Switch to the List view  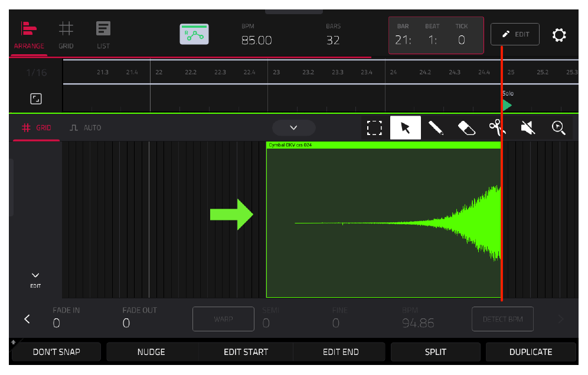pos(103,35)
